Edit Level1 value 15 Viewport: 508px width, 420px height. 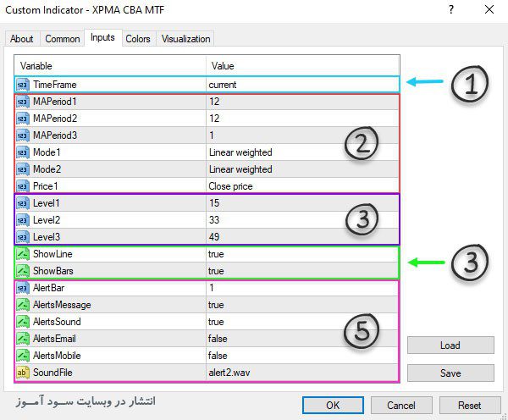(302, 203)
